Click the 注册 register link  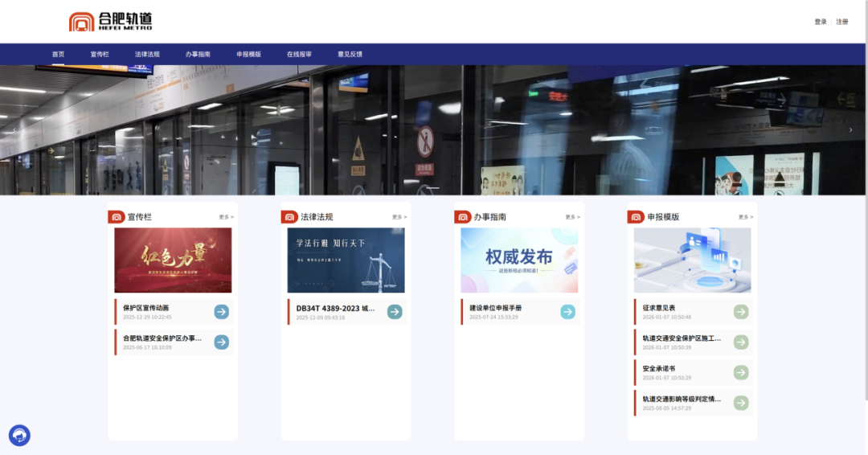point(841,22)
